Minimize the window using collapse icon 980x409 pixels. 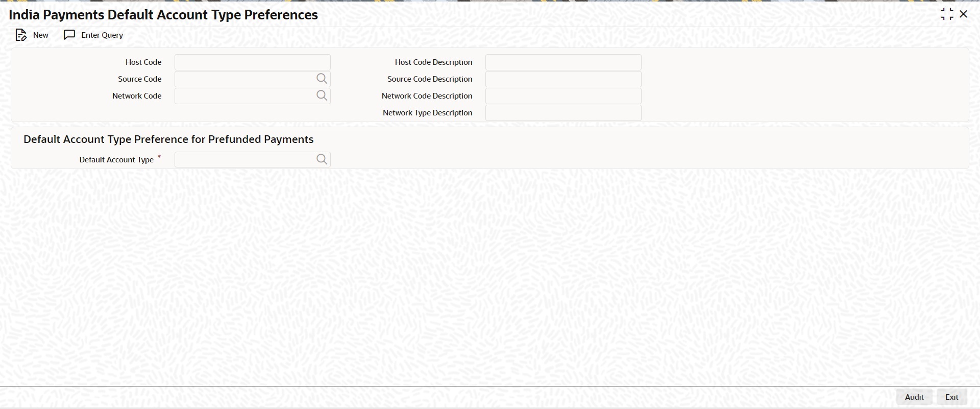pos(947,14)
